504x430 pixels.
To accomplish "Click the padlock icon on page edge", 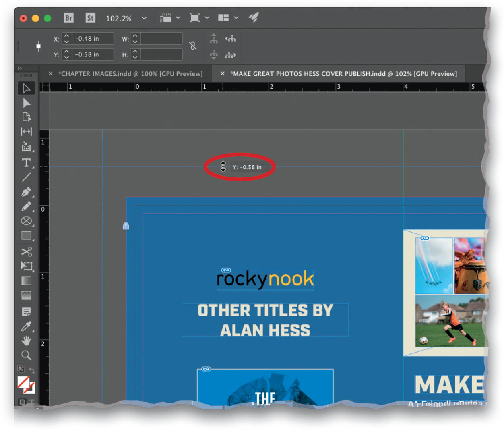I will click(x=126, y=226).
